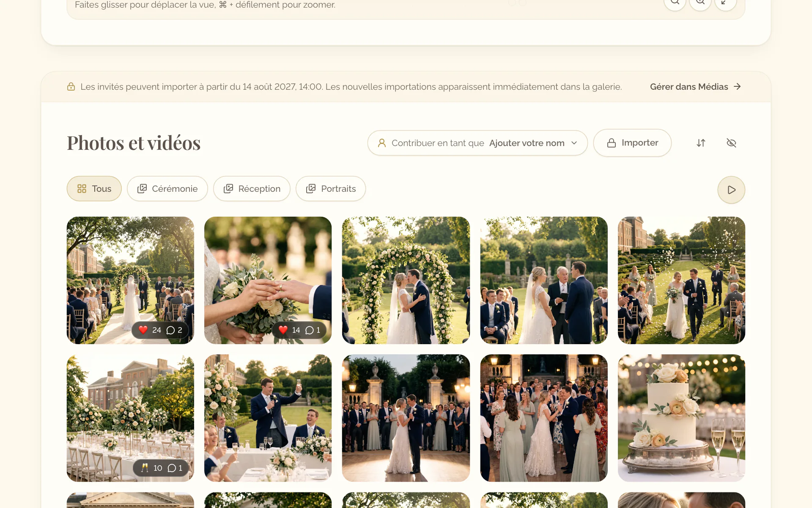The height and width of the screenshot is (508, 812).
Task: Click the heart reaction showing 24 likes
Action: tap(150, 330)
